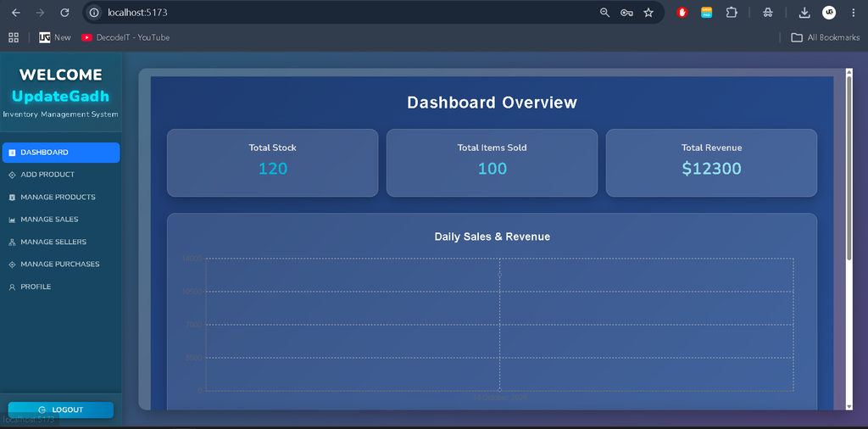Click the revenue value $12300
This screenshot has width=868, height=429.
[711, 169]
